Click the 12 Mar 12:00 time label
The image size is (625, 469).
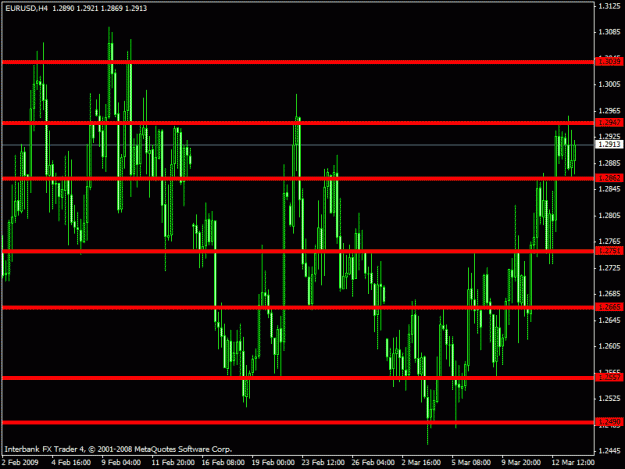[573, 462]
